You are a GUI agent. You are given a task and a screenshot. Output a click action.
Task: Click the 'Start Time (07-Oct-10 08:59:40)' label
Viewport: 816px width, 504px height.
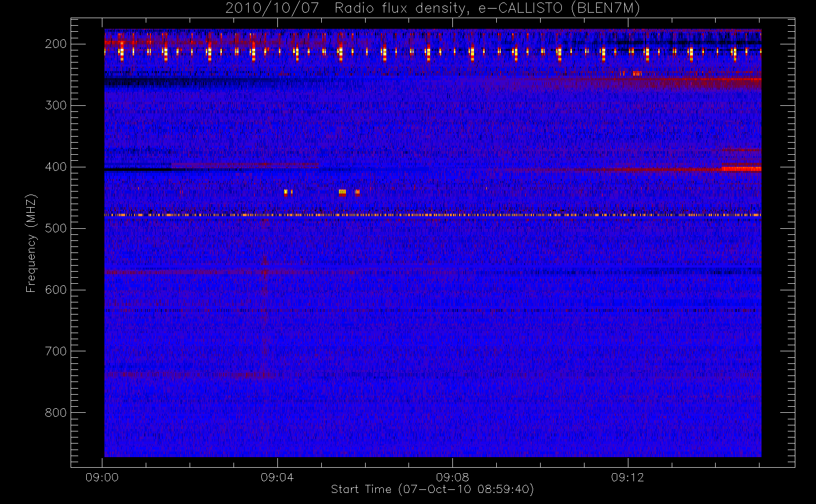432,489
